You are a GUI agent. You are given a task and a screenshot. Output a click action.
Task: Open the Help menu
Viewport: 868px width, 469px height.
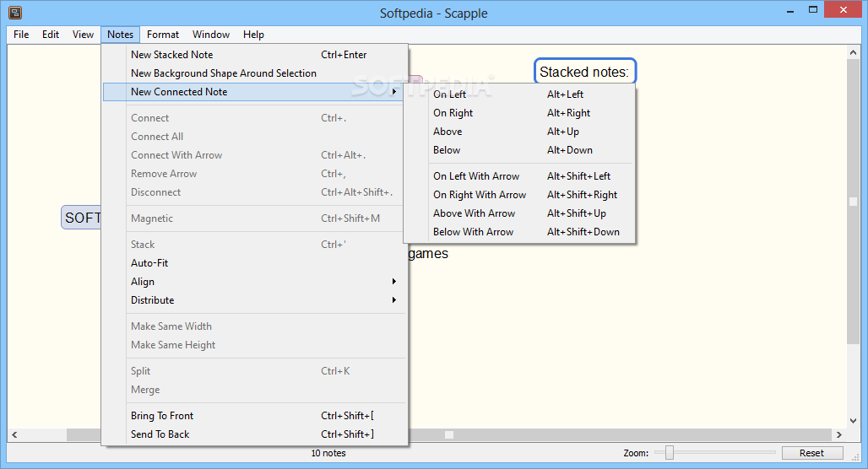click(253, 35)
